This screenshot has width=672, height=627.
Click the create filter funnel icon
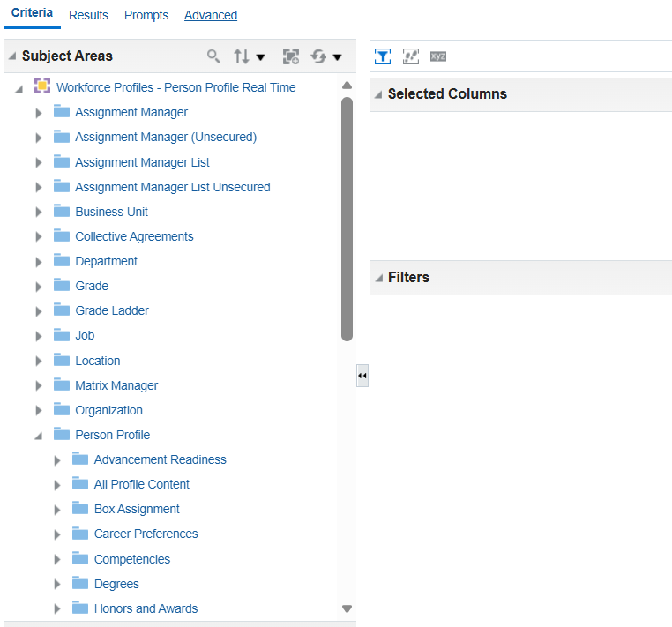pyautogui.click(x=382, y=56)
